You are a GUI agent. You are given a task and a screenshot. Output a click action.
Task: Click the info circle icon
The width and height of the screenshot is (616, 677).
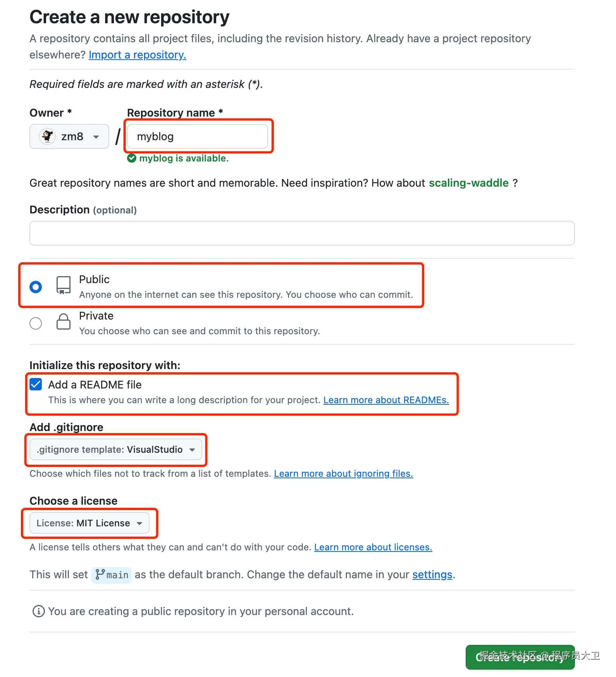(x=38, y=612)
